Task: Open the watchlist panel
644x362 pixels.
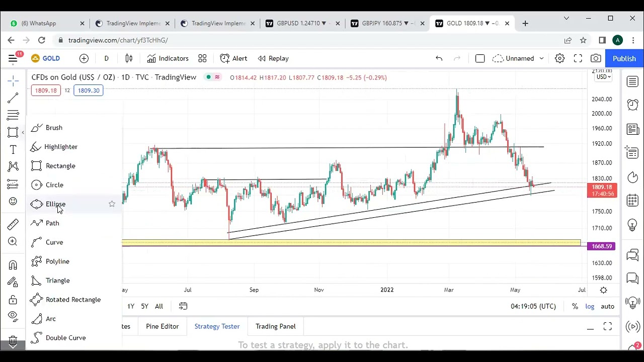Action: click(632, 81)
